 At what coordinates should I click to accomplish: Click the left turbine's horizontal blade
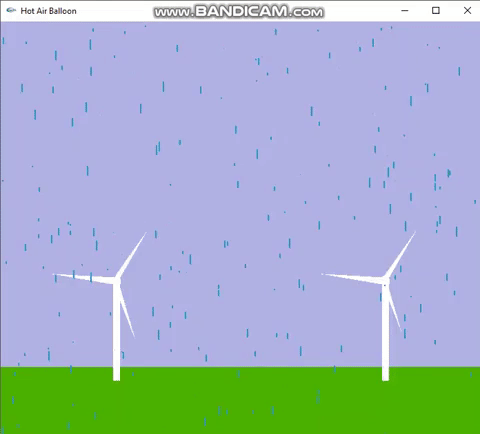tap(85, 278)
